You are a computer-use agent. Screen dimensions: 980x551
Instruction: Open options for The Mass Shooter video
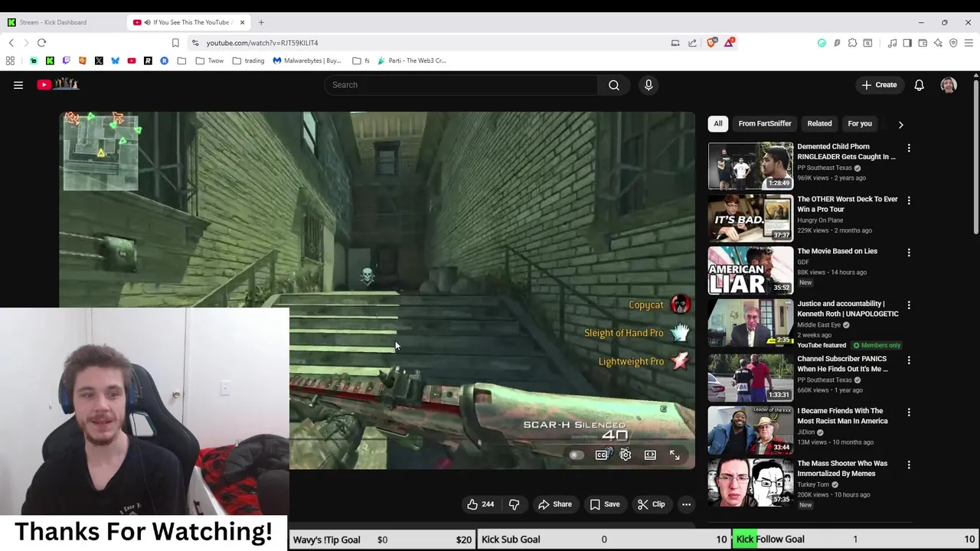pos(909,465)
